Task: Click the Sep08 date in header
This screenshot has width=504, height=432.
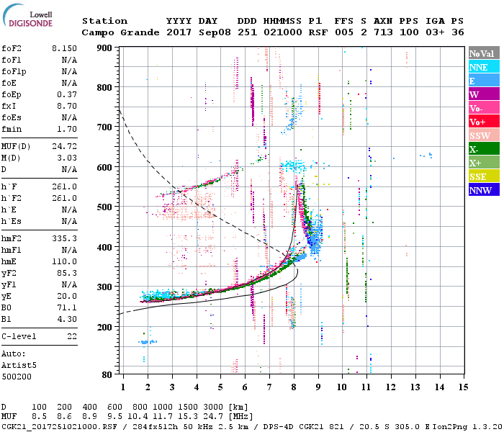Action: 215,32
